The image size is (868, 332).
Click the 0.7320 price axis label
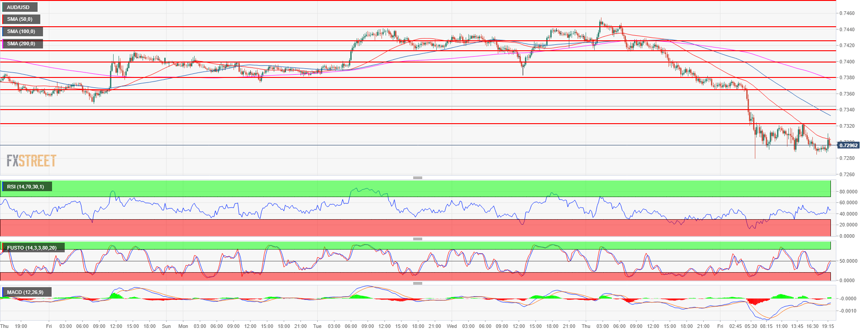tap(847, 126)
